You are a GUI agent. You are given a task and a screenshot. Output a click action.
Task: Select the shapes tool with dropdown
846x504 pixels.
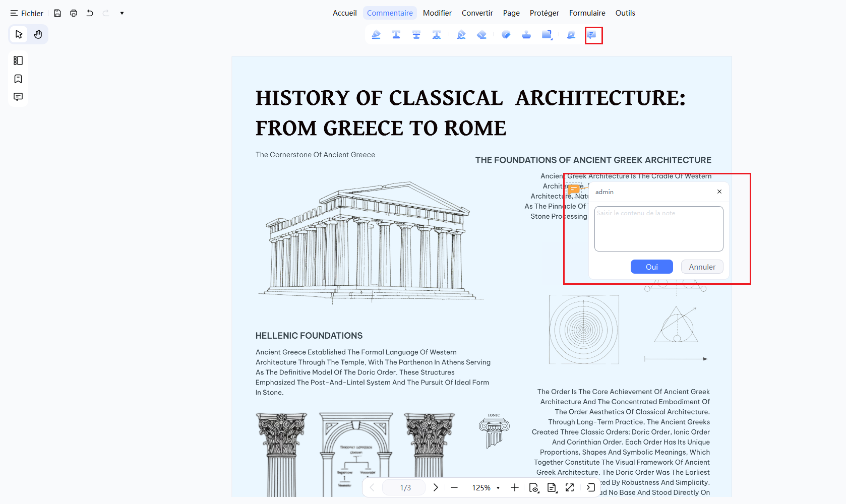click(547, 35)
